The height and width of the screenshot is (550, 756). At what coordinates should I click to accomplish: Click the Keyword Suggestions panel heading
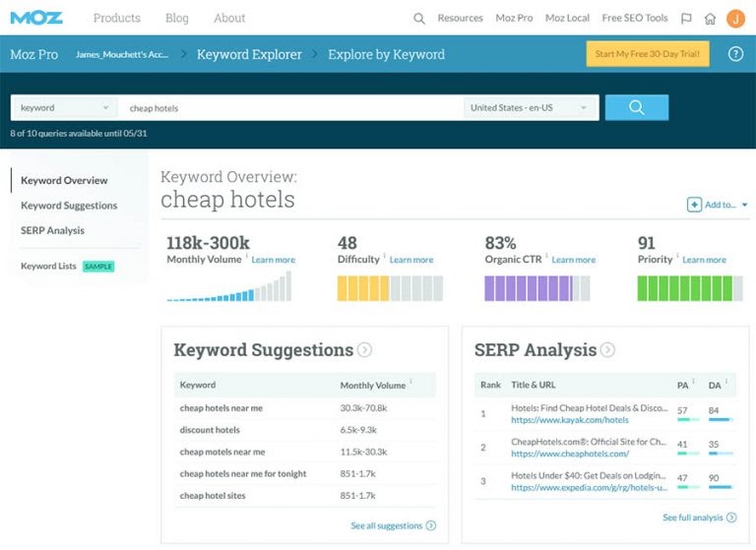264,350
